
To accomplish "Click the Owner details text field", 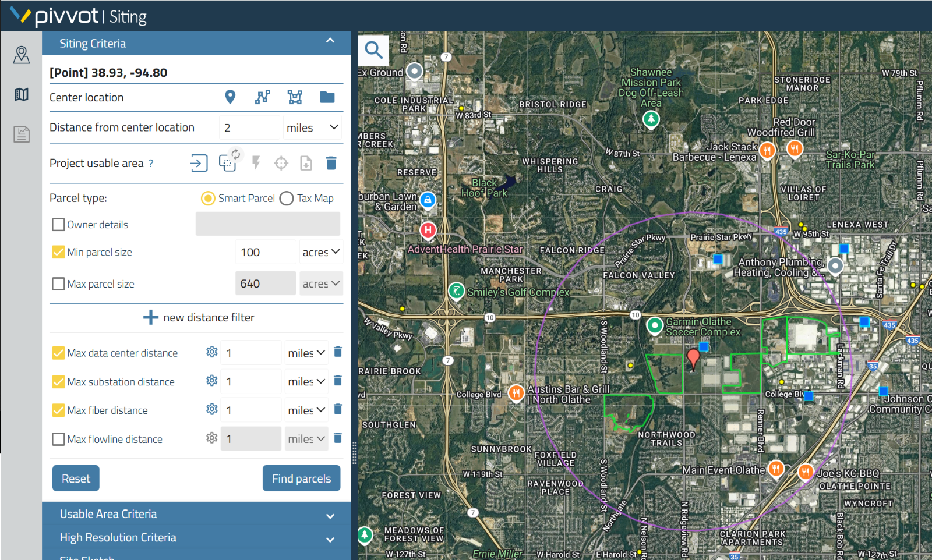I will point(268,224).
